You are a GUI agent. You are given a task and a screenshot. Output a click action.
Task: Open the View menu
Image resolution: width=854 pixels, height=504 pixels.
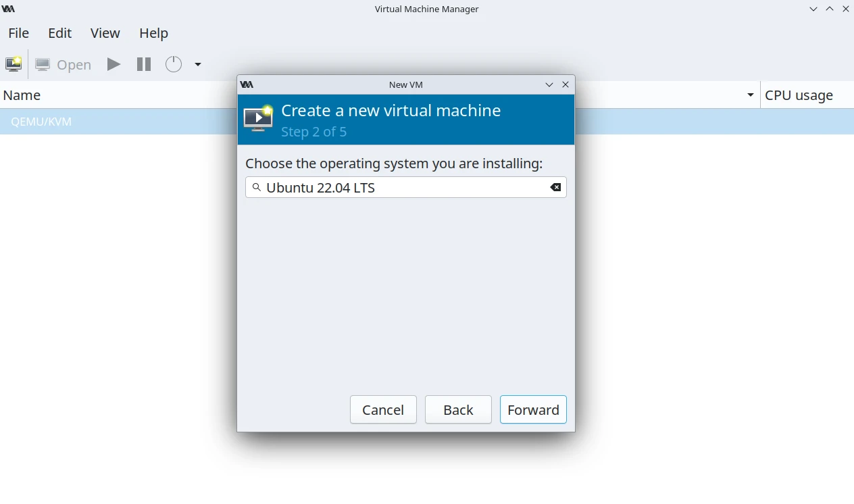(105, 33)
